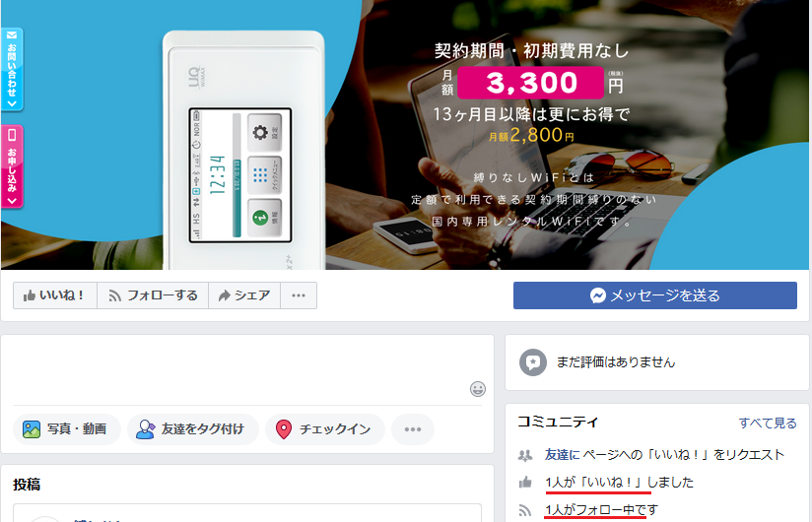This screenshot has height=522, width=812.
Task: Click the review star icon near まだ評価はありません
Action: pos(533,362)
